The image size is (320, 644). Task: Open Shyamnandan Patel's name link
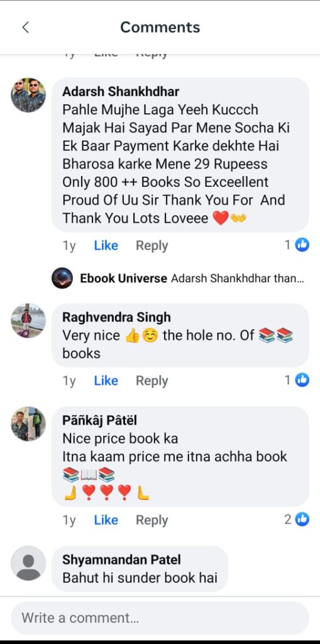(121, 559)
